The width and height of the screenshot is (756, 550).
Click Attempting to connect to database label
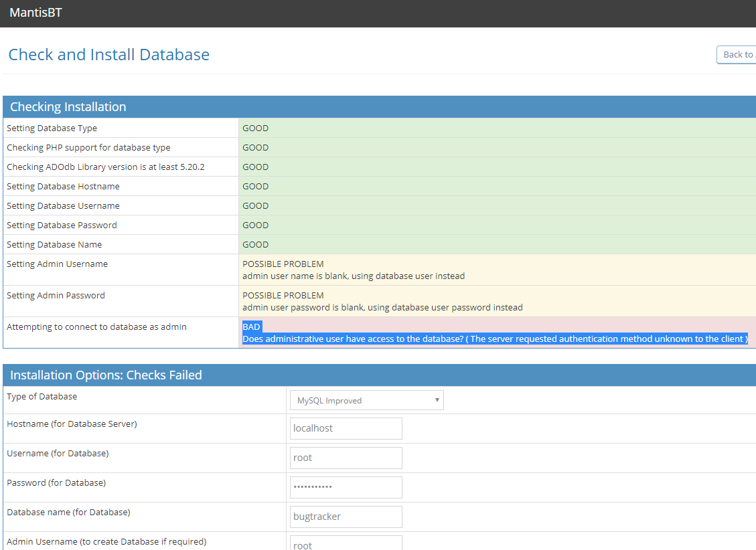[x=96, y=327]
